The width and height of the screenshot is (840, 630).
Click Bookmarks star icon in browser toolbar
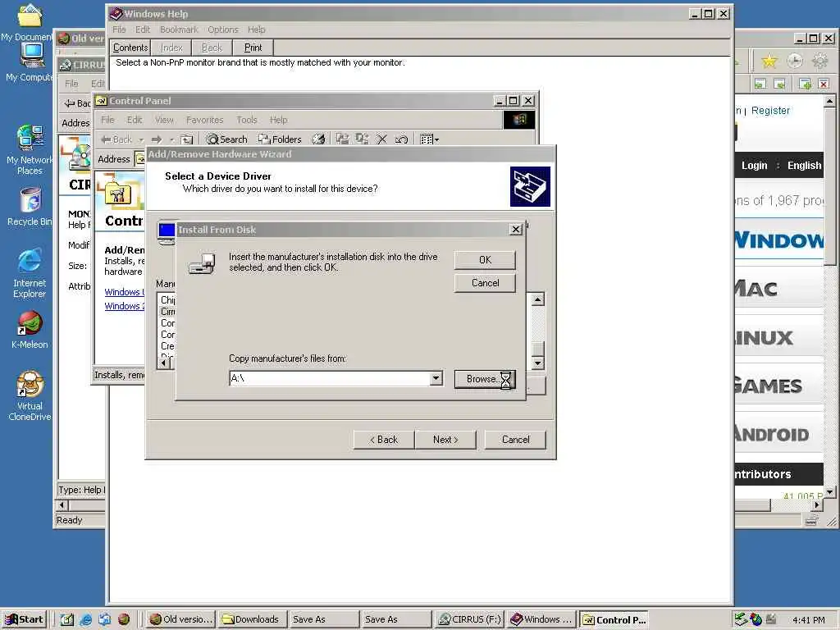tap(769, 61)
